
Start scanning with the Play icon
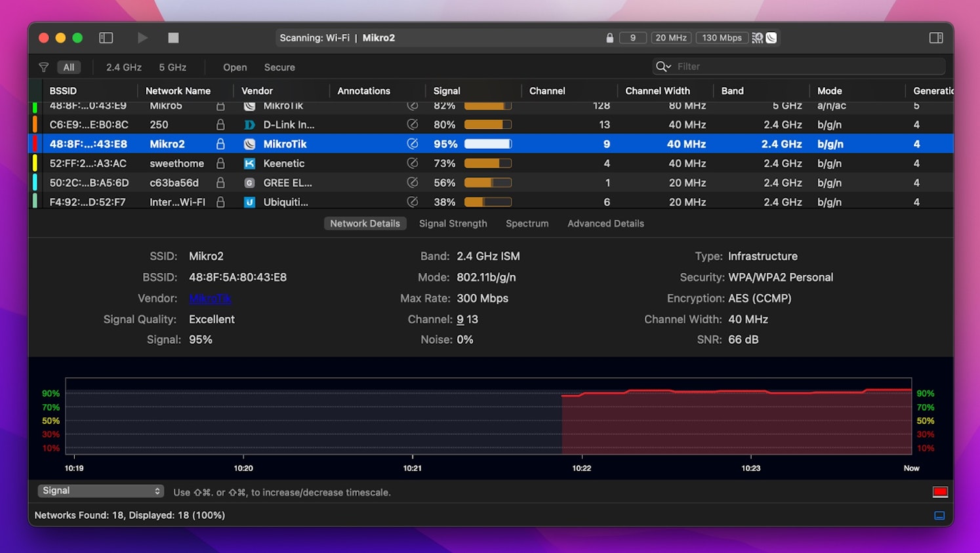point(143,37)
